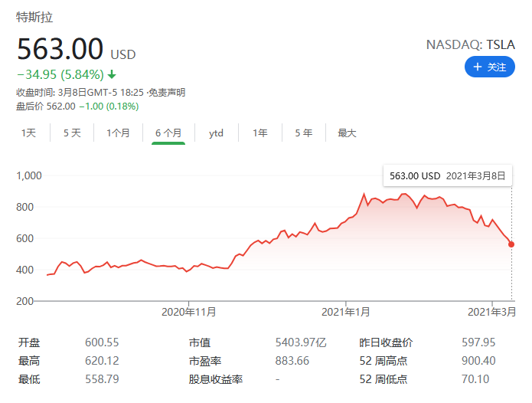This screenshot has height=403, width=532.
Task: Switch to the 5 年 chart tab
Action: (304, 133)
